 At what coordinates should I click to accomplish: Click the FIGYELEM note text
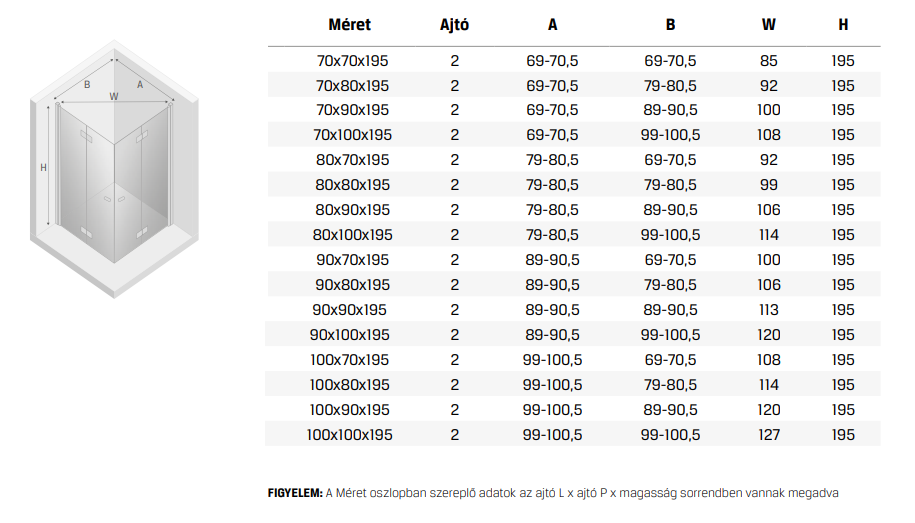tap(553, 493)
